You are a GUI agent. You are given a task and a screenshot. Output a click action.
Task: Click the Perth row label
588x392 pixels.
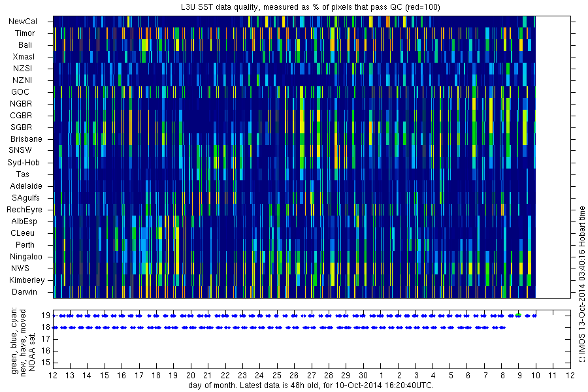click(x=25, y=245)
